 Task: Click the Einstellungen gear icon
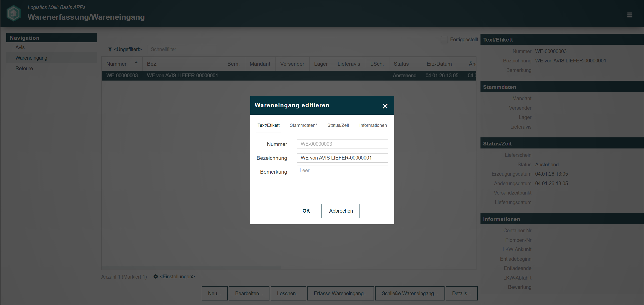point(156,277)
